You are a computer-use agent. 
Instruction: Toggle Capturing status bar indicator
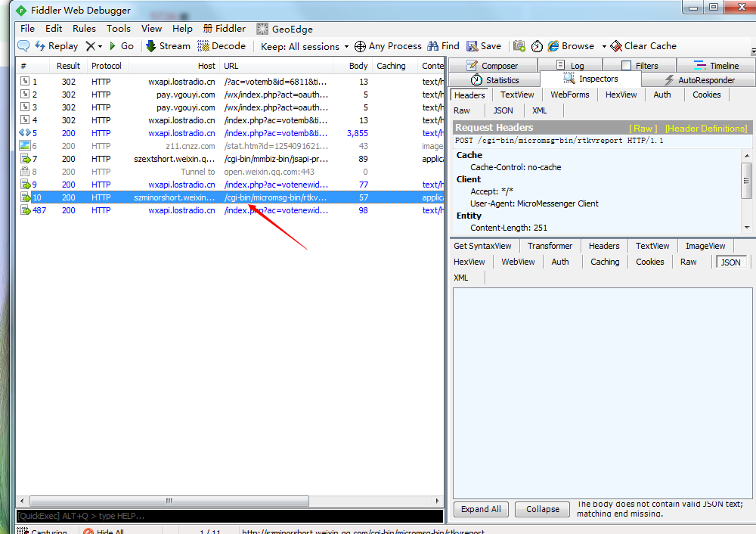42,532
